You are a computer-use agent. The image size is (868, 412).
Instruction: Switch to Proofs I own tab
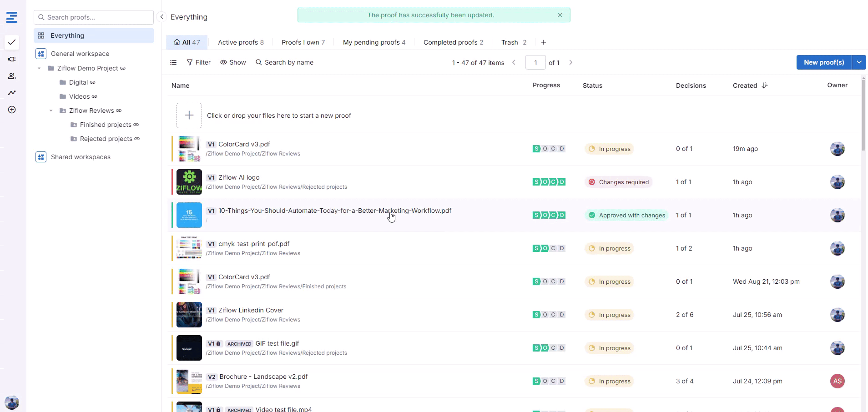pyautogui.click(x=303, y=42)
